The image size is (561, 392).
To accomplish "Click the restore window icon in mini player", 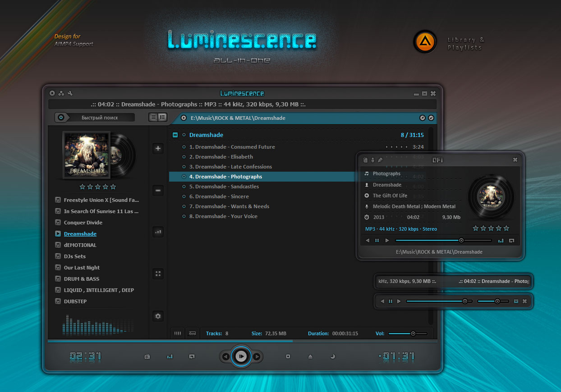I will [x=516, y=301].
